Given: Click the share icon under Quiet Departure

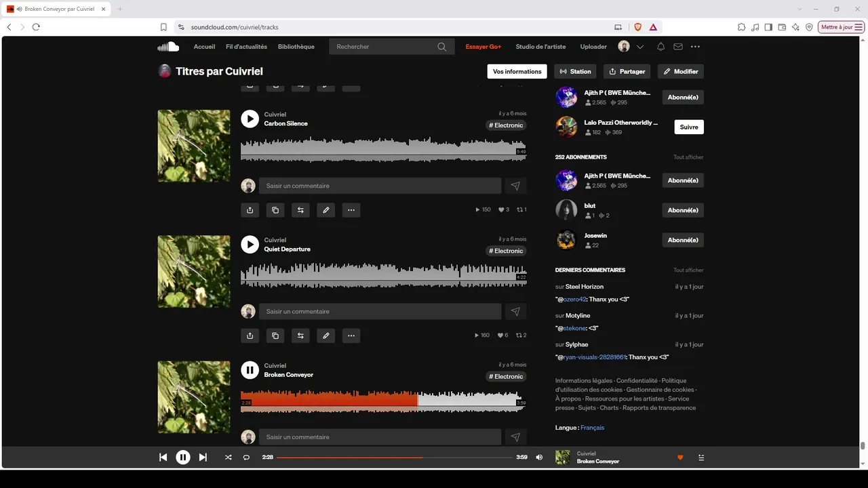Looking at the screenshot, I should pos(250,335).
